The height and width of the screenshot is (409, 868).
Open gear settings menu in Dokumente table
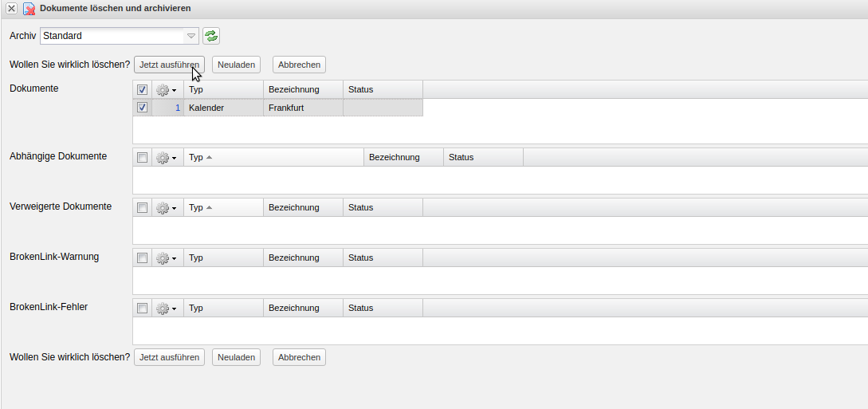(x=167, y=90)
